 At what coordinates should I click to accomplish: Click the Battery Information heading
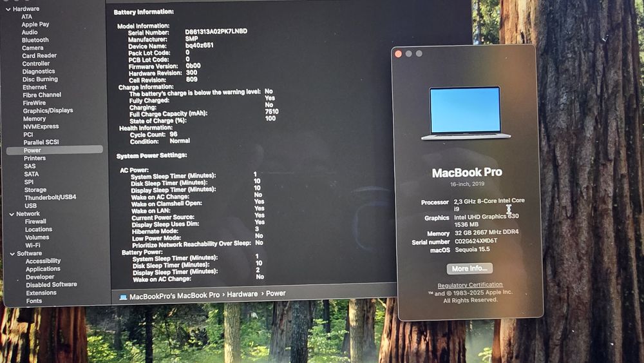144,12
